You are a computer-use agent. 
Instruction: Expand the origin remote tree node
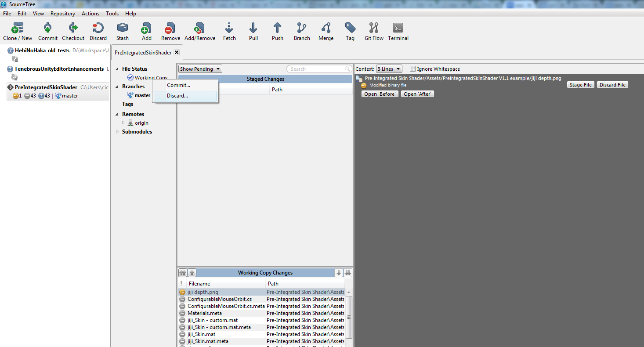123,123
